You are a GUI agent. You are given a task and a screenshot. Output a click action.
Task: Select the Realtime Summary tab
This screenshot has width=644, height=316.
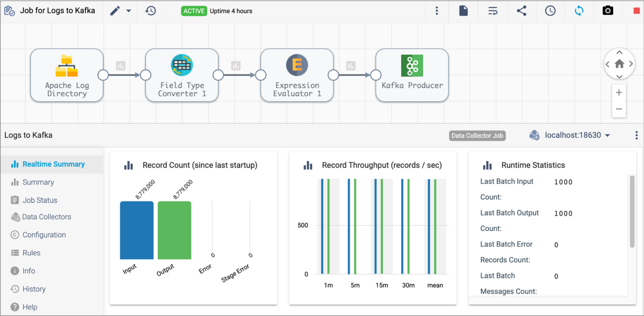(x=52, y=164)
